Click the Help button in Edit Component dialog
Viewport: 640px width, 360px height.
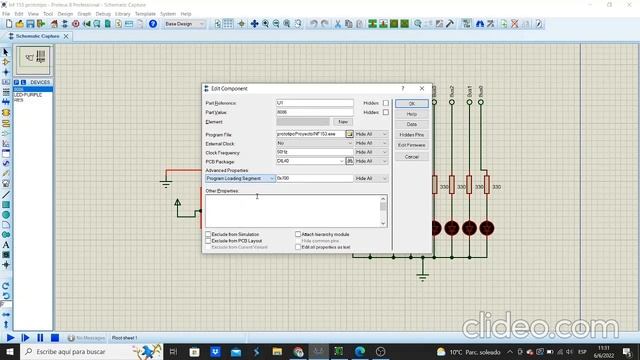click(412, 114)
